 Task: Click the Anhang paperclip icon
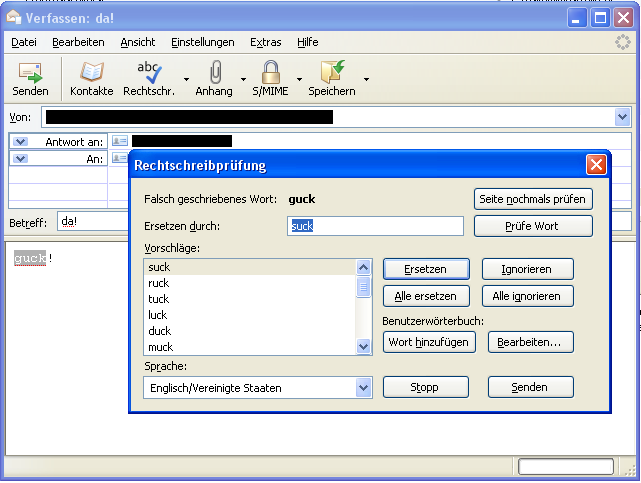click(x=215, y=73)
